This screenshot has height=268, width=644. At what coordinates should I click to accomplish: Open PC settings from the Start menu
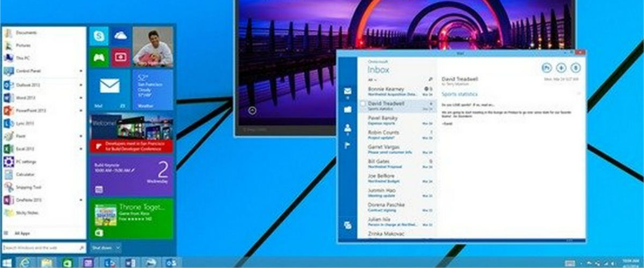click(x=44, y=161)
